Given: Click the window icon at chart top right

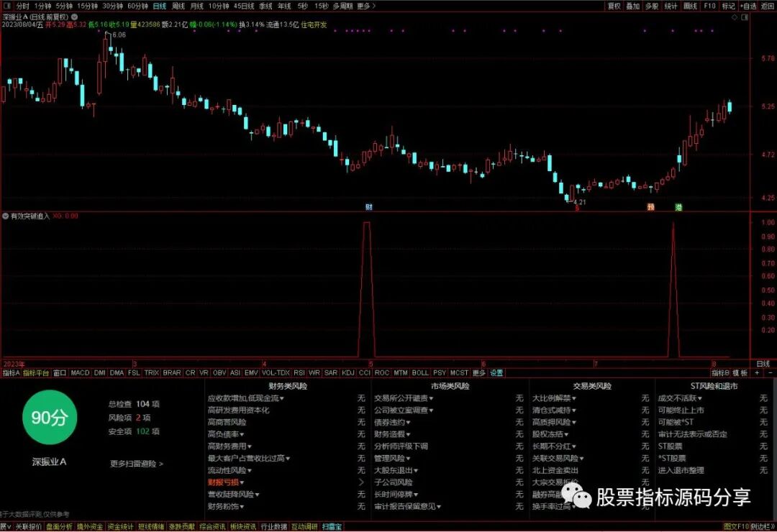Looking at the screenshot, I should coord(745,17).
